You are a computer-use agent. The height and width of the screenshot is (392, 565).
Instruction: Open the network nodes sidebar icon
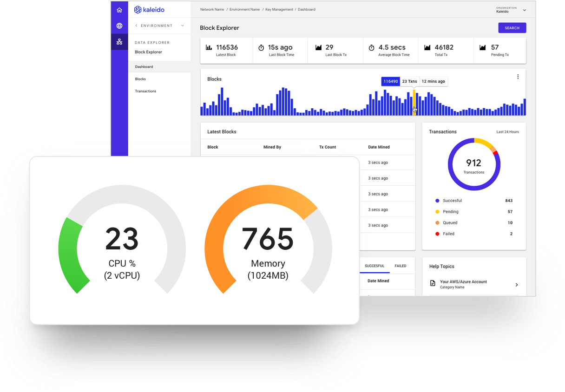119,42
